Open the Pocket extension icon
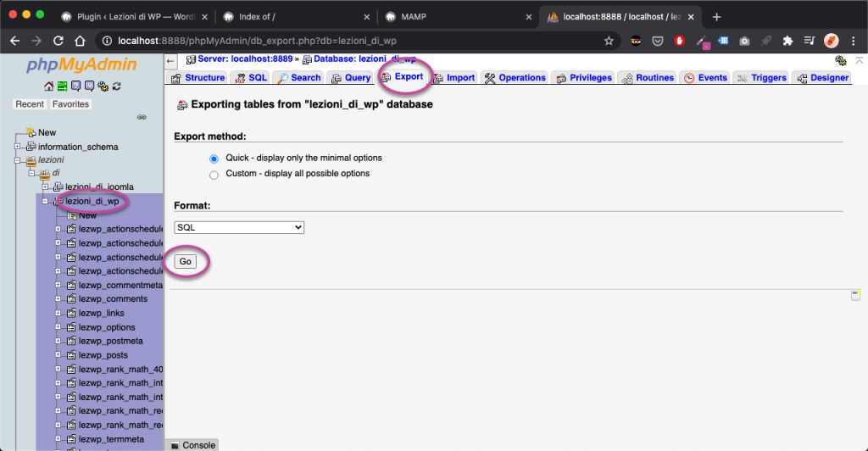This screenshot has height=451, width=868. 658,41
